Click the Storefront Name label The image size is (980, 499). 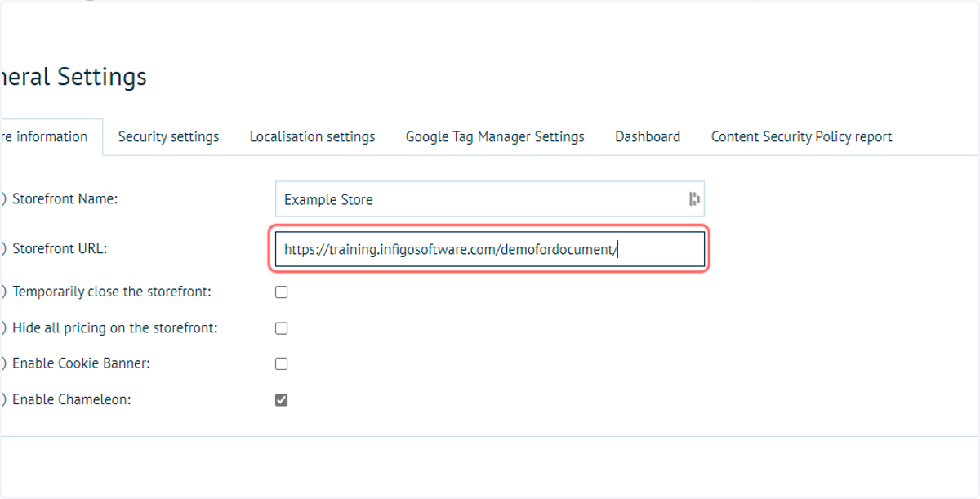pos(65,198)
